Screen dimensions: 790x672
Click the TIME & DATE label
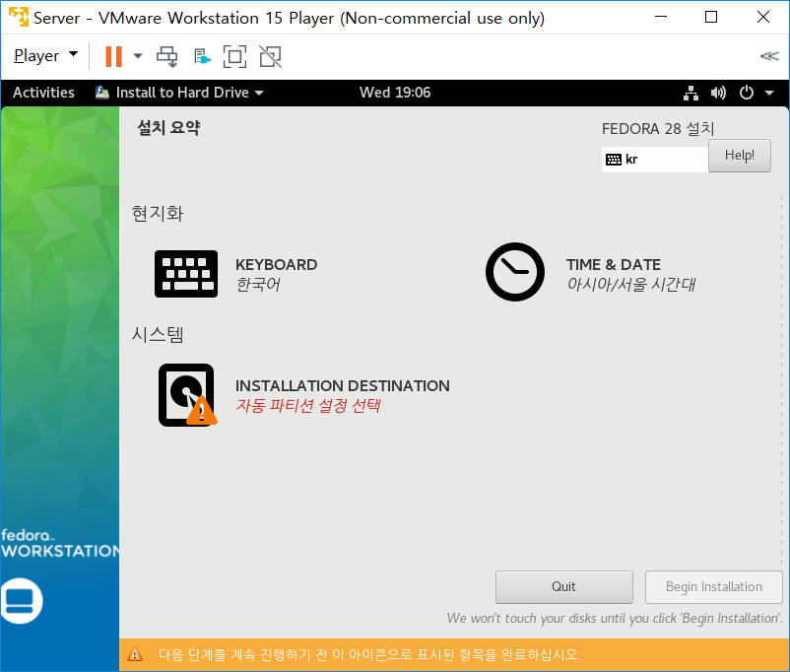[613, 265]
